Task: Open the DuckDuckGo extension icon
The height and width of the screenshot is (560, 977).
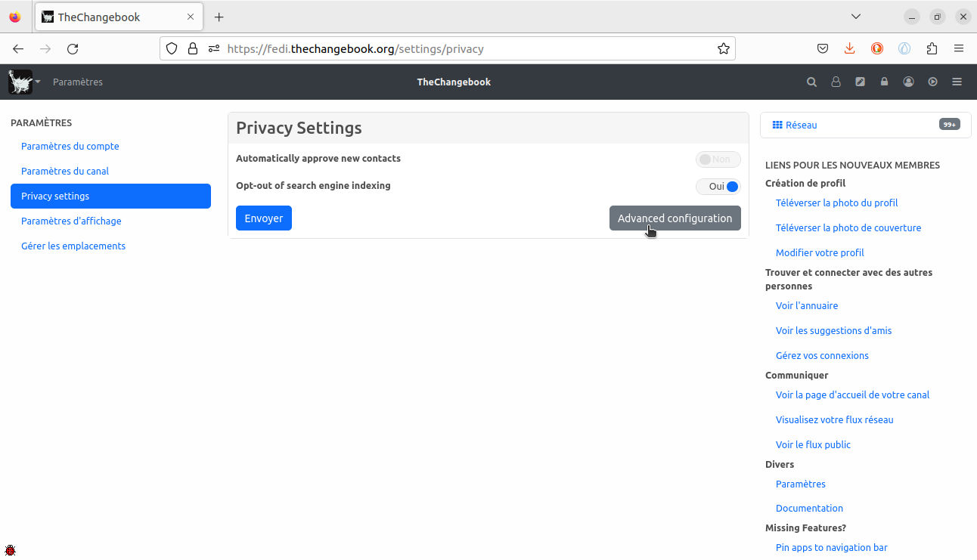Action: (x=877, y=48)
